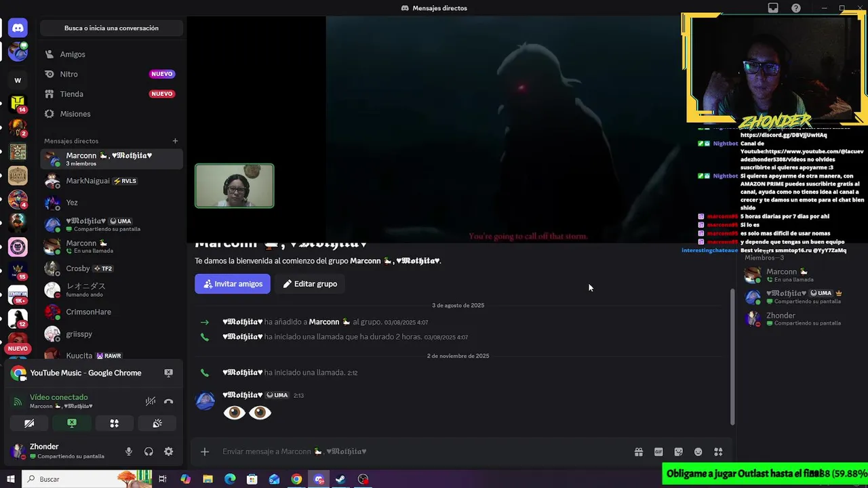Search or start a conversation field
Viewport: 868px width, 488px height.
(111, 28)
